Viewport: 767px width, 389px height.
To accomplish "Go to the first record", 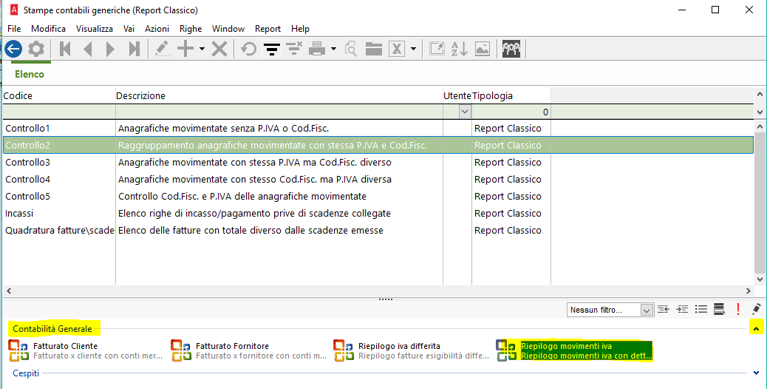I will click(65, 49).
